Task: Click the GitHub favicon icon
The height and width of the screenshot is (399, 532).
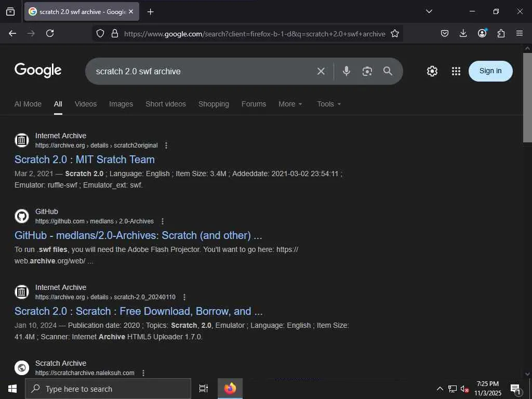Action: tap(22, 216)
